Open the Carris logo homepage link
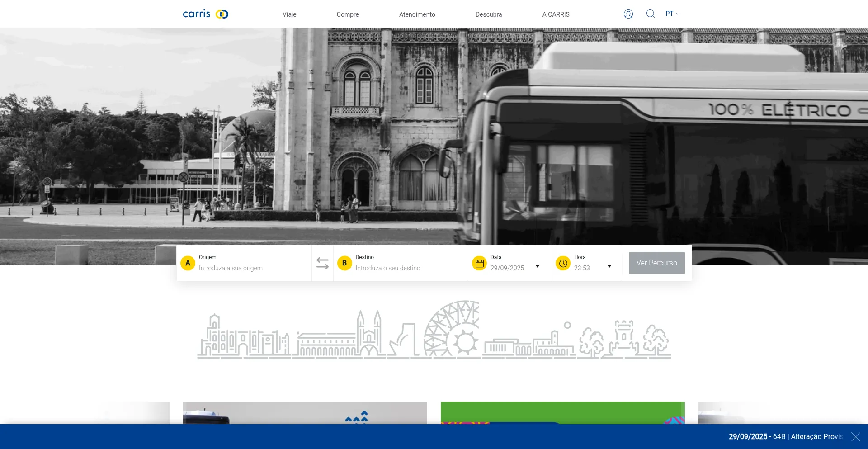This screenshot has width=868, height=449. [206, 14]
